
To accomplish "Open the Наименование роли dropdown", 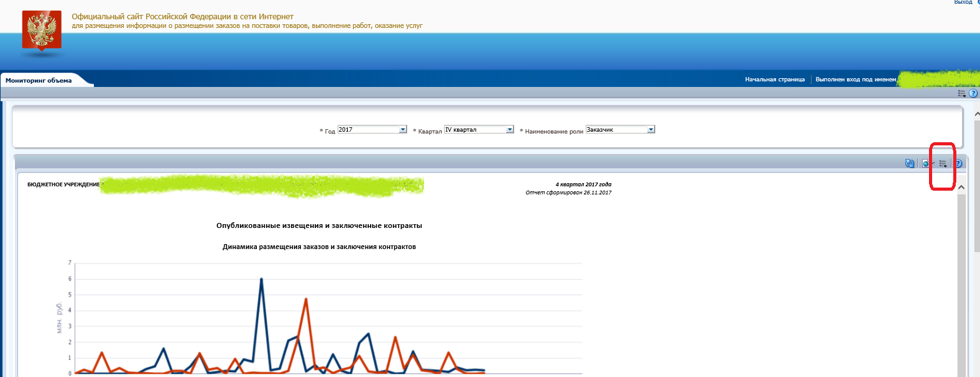I will (650, 129).
